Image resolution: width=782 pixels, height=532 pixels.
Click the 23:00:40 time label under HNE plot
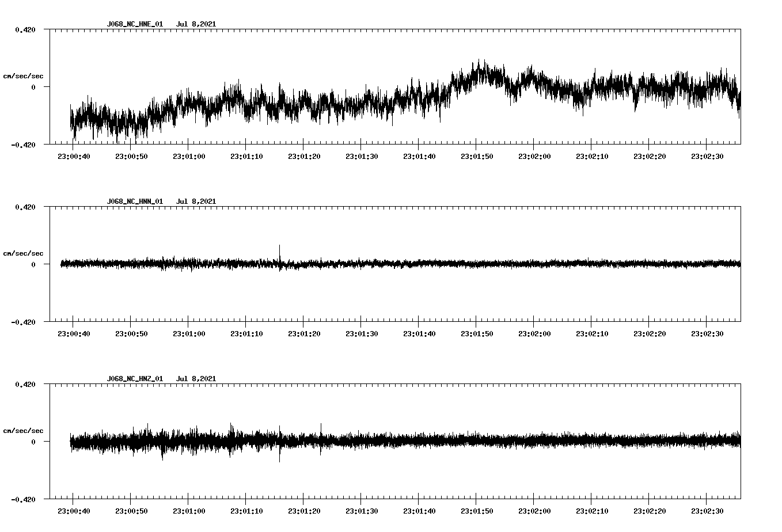(73, 157)
